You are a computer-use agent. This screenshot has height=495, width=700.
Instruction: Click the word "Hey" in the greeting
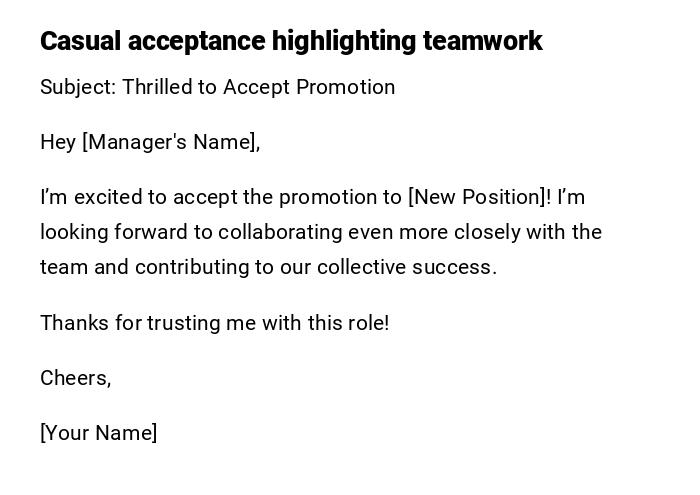(58, 142)
